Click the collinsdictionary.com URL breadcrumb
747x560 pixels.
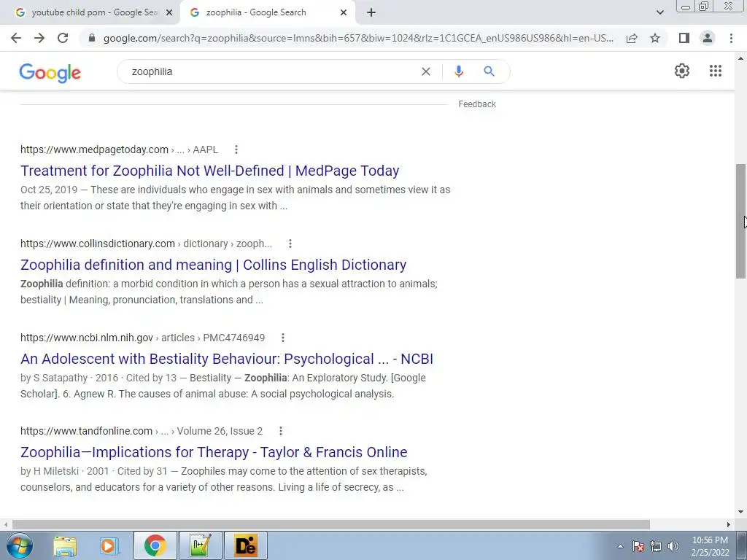point(146,244)
